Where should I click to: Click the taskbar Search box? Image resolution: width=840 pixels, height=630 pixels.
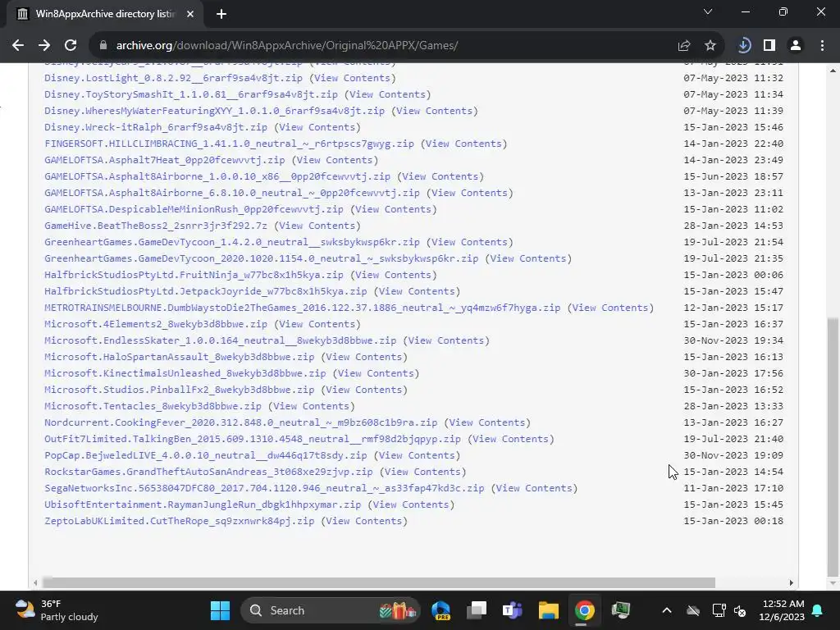click(x=331, y=610)
